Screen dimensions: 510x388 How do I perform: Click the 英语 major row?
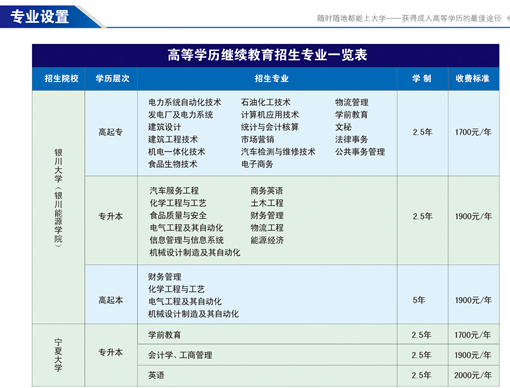click(267, 376)
